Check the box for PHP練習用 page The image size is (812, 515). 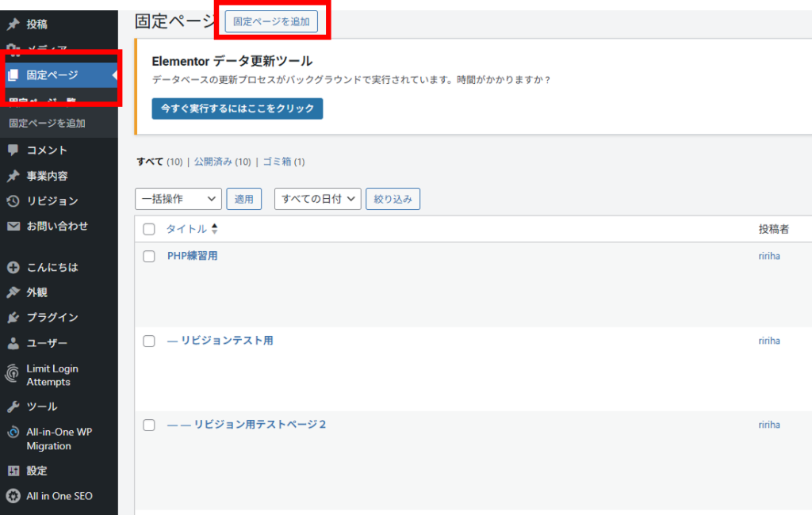149,257
